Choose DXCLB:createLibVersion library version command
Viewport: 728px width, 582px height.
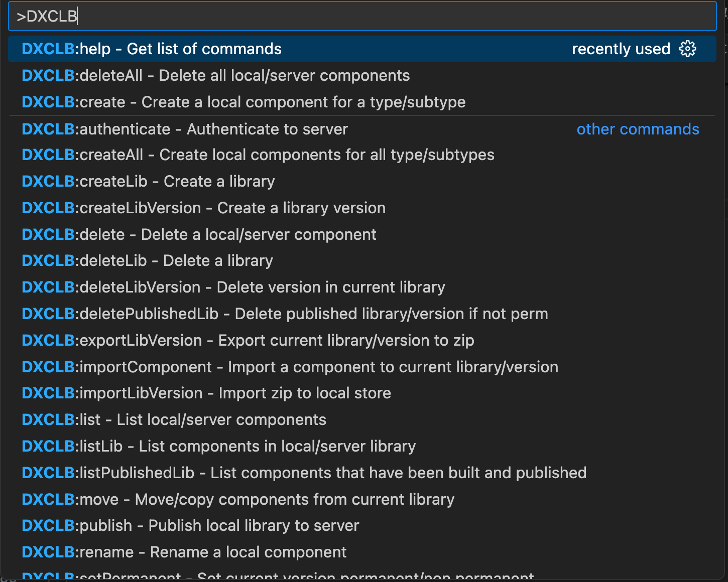pyautogui.click(x=203, y=208)
